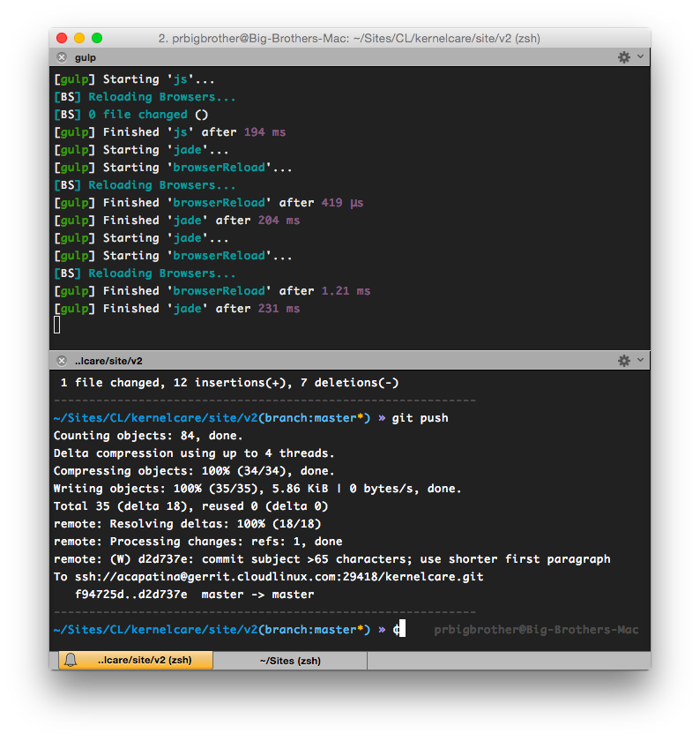The width and height of the screenshot is (700, 741).
Task: Switch to the ~/Sites (zsh) tab
Action: point(290,661)
